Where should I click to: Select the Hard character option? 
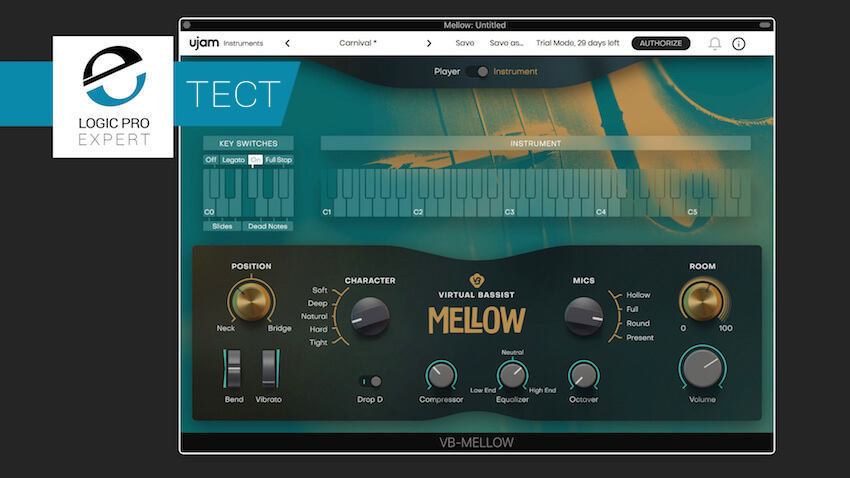click(x=318, y=330)
